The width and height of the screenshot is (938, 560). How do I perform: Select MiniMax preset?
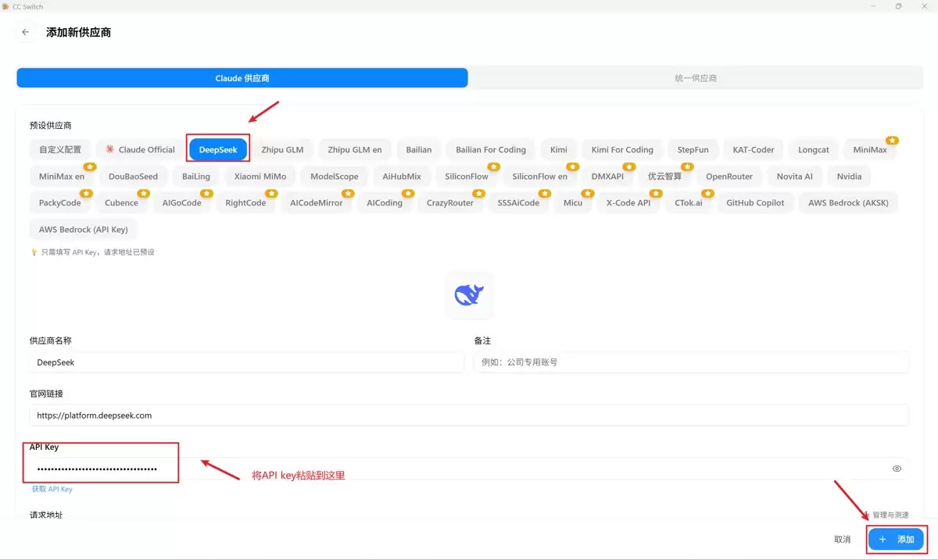click(x=870, y=149)
